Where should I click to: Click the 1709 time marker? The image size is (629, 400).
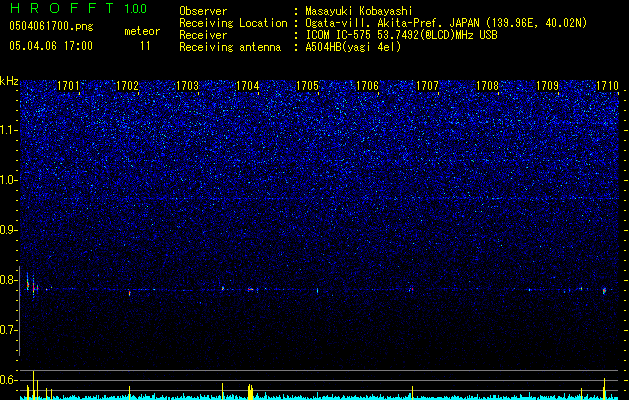pyautogui.click(x=548, y=85)
